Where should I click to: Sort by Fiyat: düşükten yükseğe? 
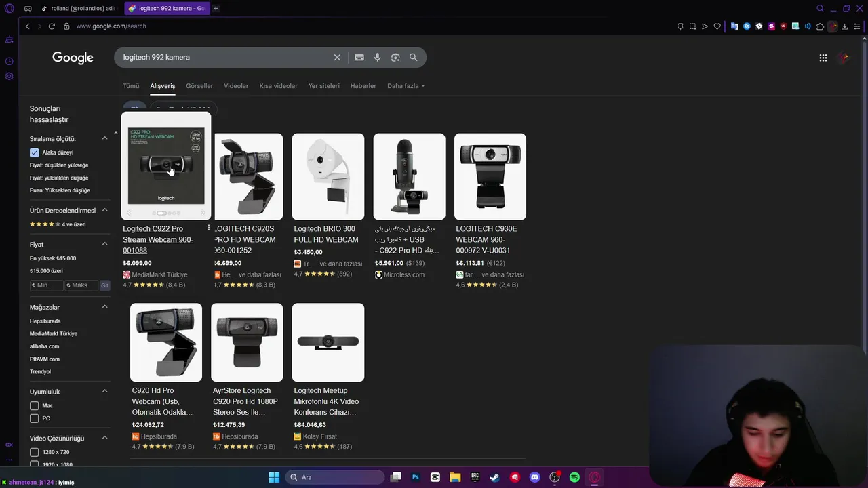coord(59,165)
